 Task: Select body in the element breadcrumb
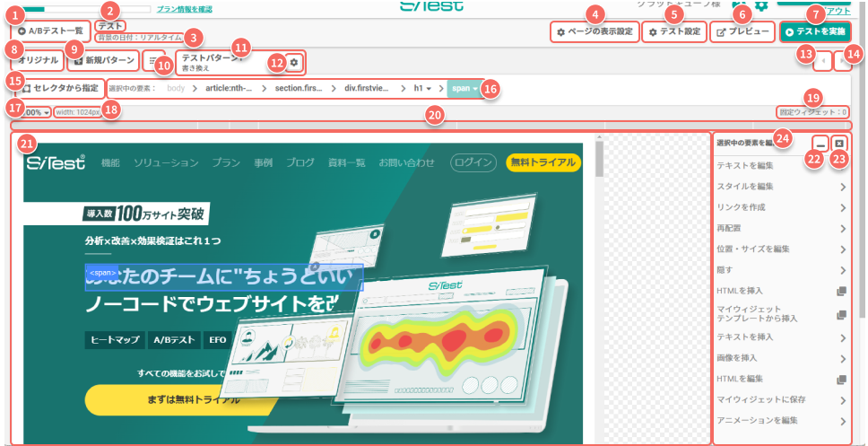(176, 88)
